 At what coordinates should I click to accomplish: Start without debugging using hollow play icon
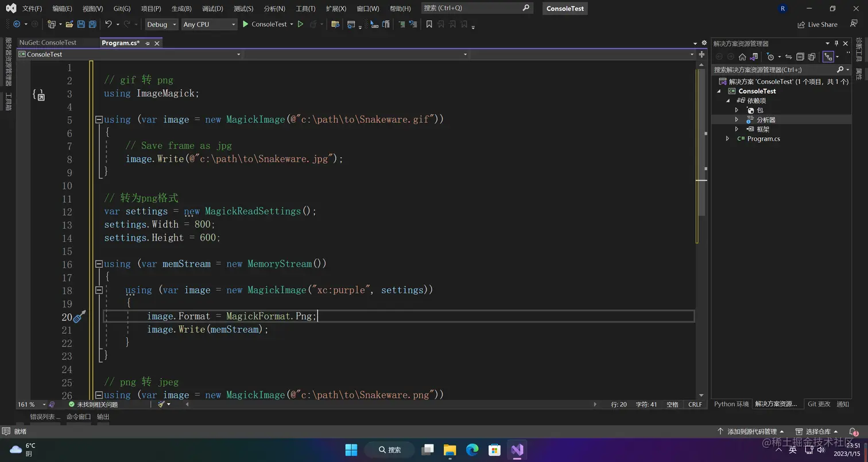300,24
